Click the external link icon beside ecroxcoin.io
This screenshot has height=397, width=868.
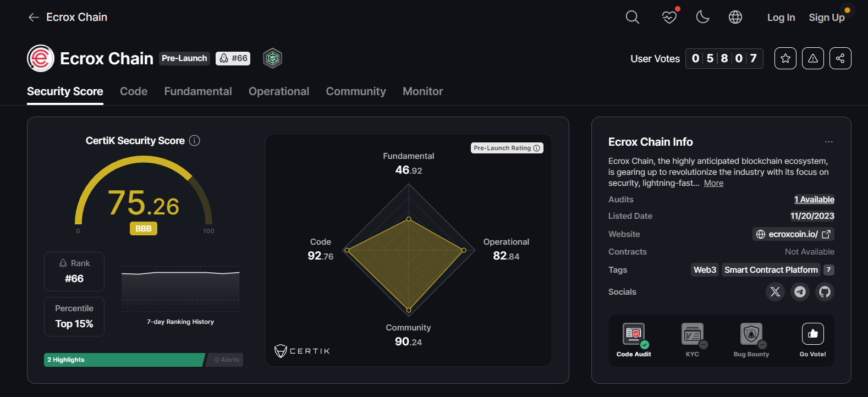pyautogui.click(x=826, y=234)
